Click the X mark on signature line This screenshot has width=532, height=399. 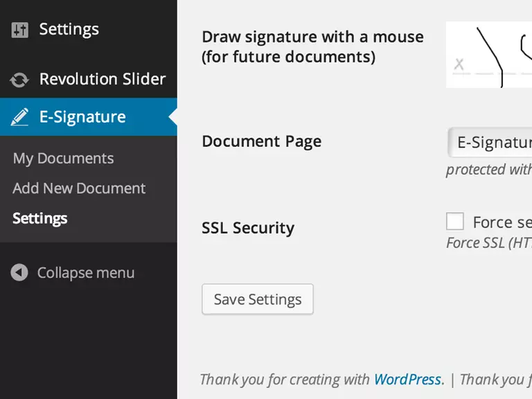[458, 66]
